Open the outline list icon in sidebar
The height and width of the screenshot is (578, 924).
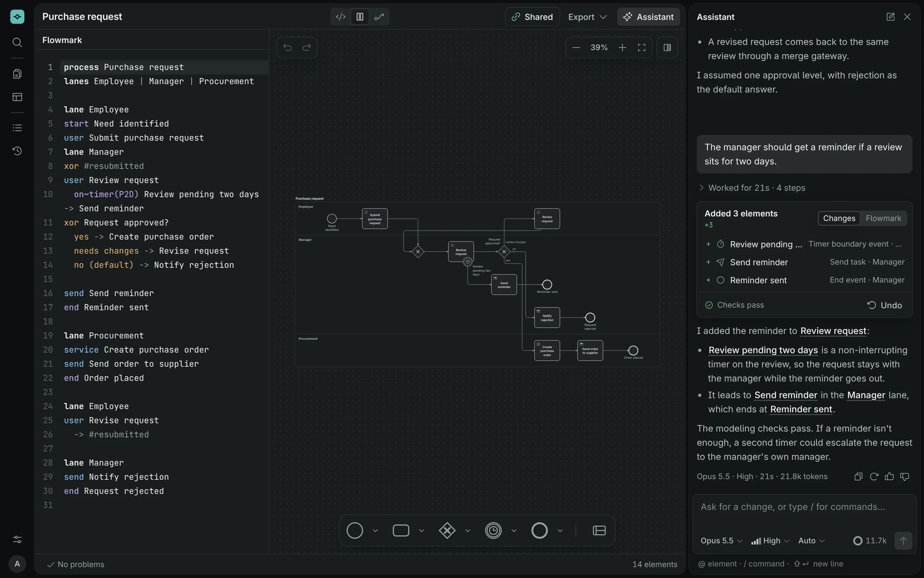click(17, 128)
